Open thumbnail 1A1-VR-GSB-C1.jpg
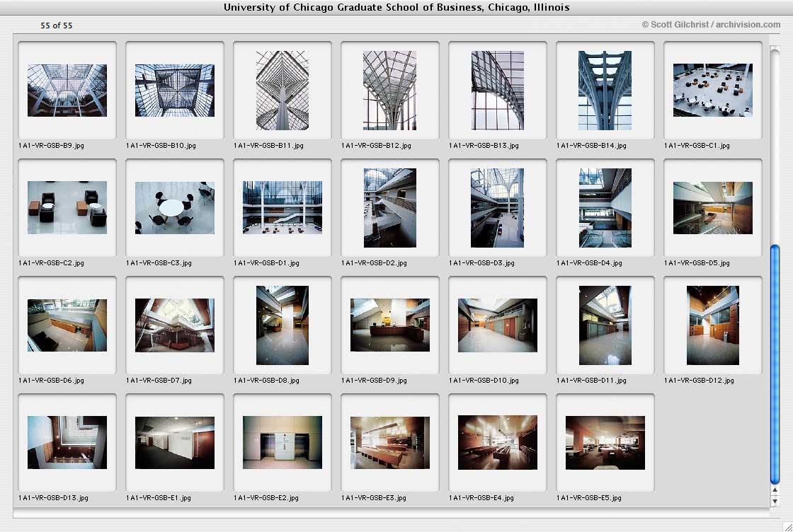This screenshot has height=532, width=793. click(x=713, y=91)
